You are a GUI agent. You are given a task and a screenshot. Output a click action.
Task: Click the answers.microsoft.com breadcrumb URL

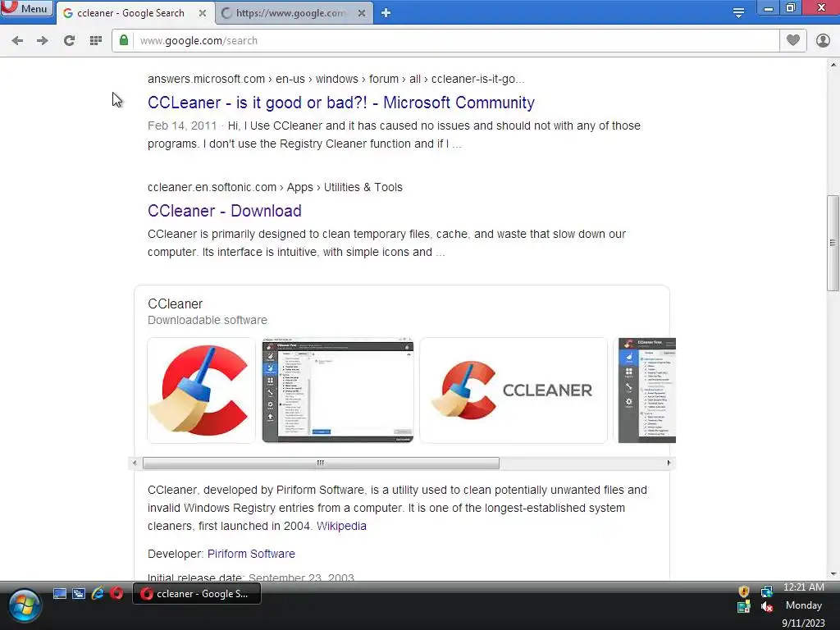click(336, 80)
